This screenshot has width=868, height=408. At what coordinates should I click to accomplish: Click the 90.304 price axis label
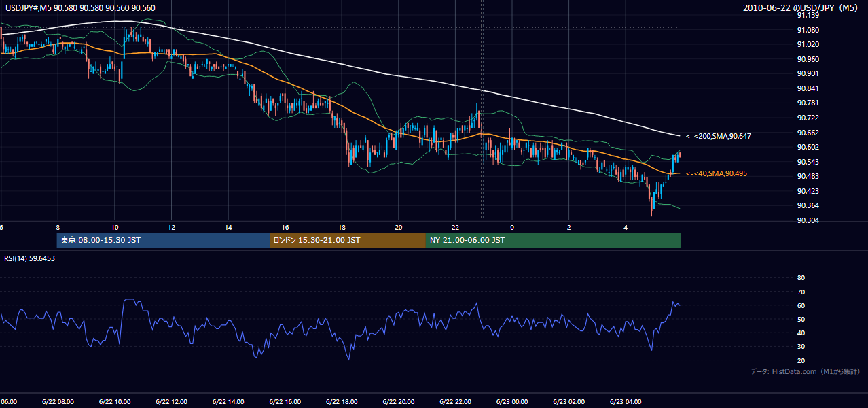coord(808,220)
